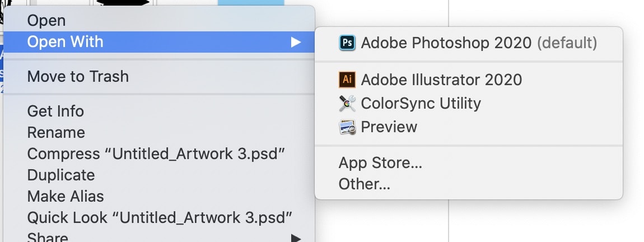
Task: Quick Look "Untitled_Artwork 3.psd"
Action: pyautogui.click(x=159, y=218)
